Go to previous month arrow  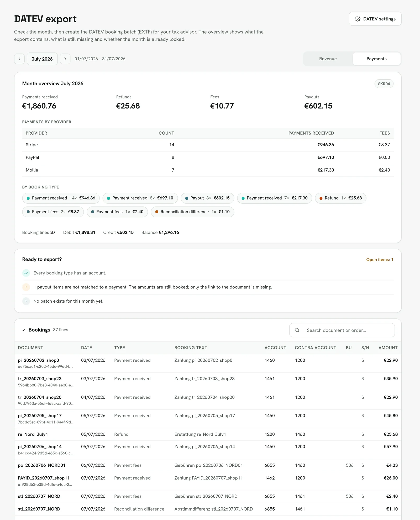(19, 59)
